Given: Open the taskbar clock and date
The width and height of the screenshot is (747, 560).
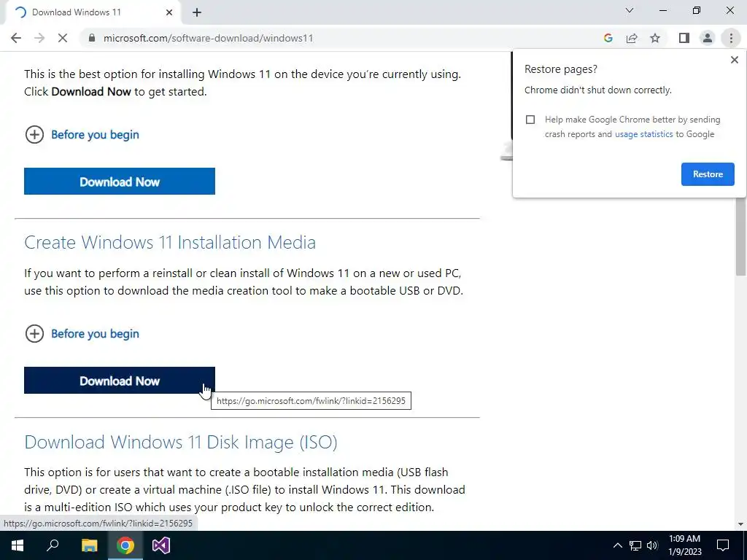Looking at the screenshot, I should coord(684,545).
